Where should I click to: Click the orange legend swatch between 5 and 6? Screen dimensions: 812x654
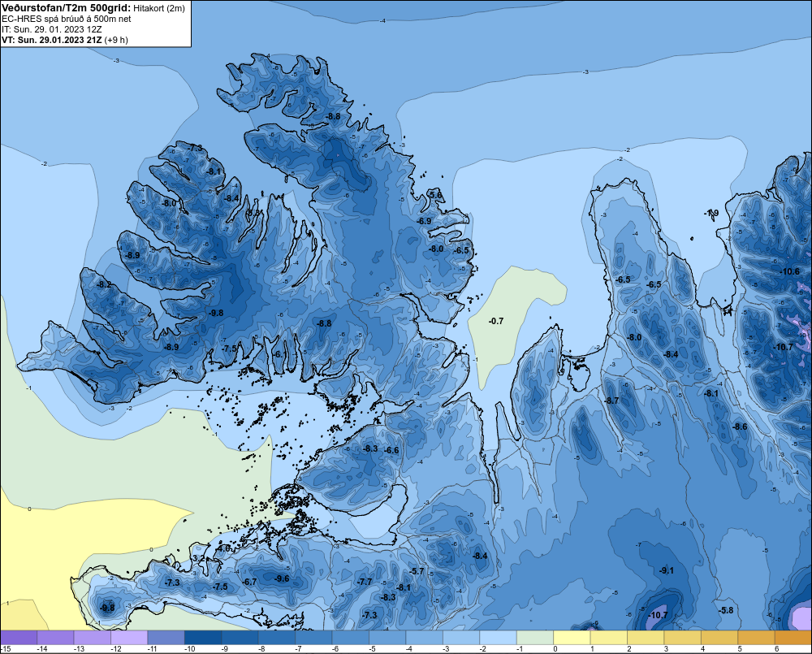[x=757, y=638]
